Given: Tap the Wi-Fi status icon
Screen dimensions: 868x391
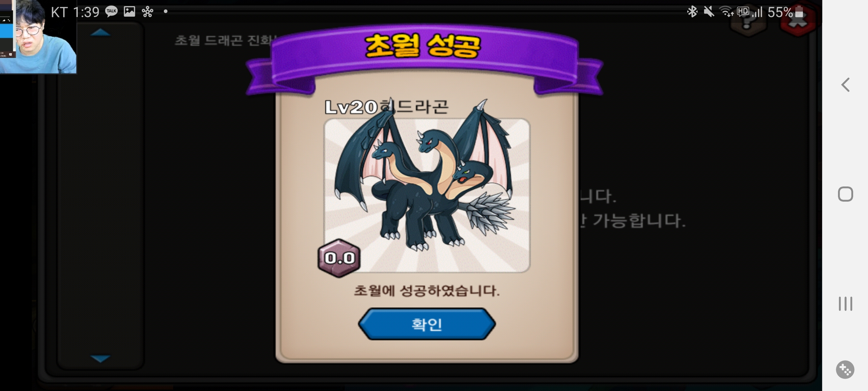Looking at the screenshot, I should click(x=727, y=12).
